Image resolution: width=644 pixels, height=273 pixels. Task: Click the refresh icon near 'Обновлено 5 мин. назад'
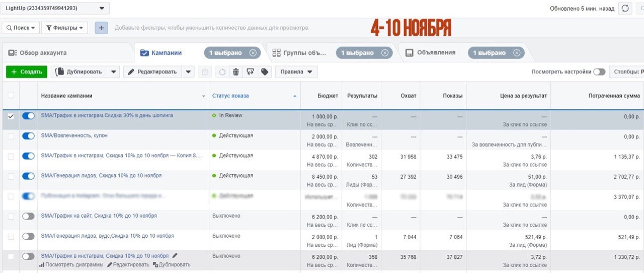pos(625,9)
